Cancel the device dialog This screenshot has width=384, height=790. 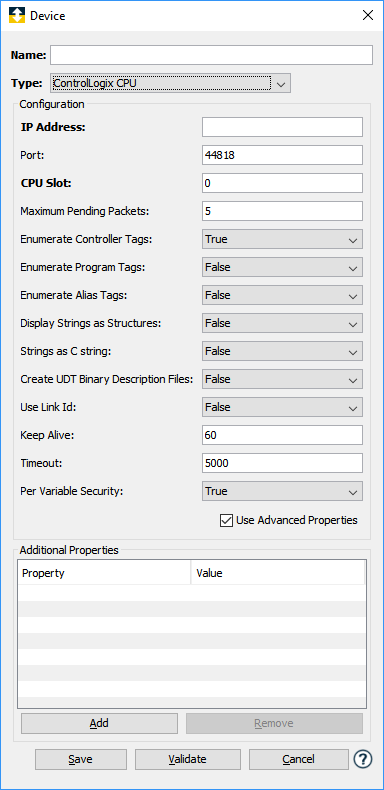click(x=298, y=759)
